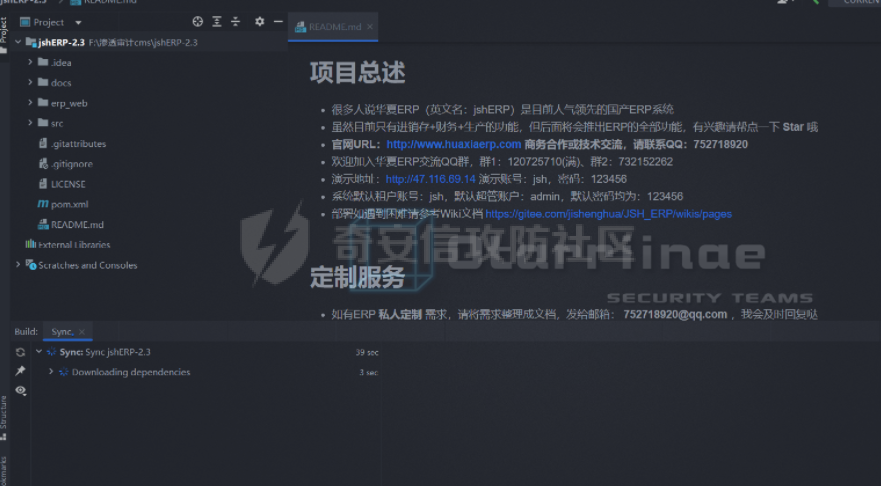Expand the src folder

click(x=30, y=123)
